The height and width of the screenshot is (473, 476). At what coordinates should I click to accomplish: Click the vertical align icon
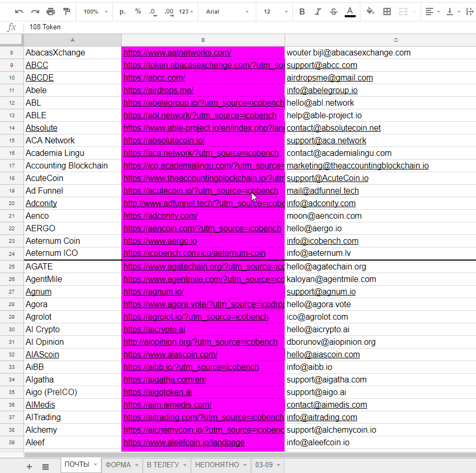coord(450,12)
